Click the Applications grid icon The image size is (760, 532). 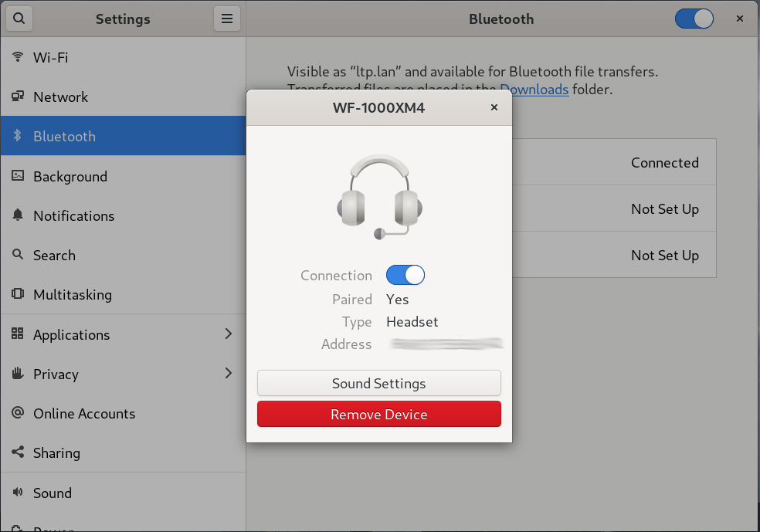[x=18, y=334]
